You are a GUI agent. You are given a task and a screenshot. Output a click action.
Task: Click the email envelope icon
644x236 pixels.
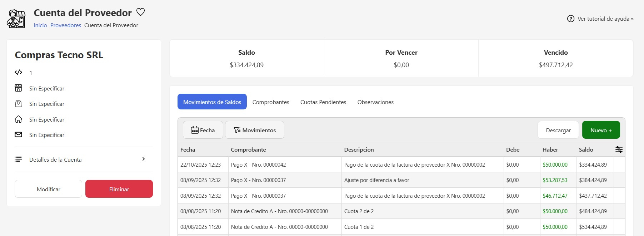pos(19,135)
